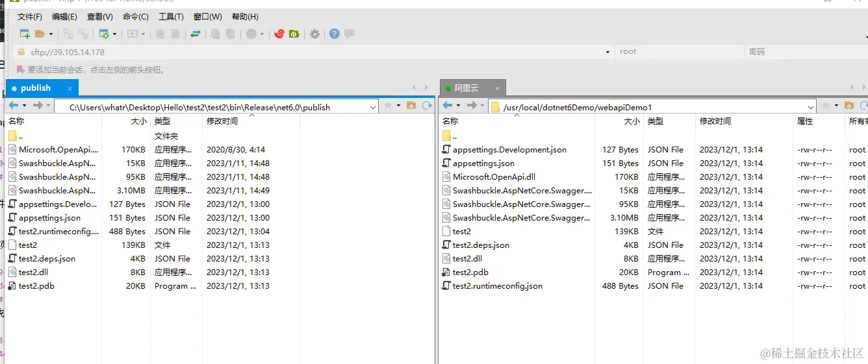Open the 命令(C) menu
868x364 pixels.
pyautogui.click(x=135, y=17)
